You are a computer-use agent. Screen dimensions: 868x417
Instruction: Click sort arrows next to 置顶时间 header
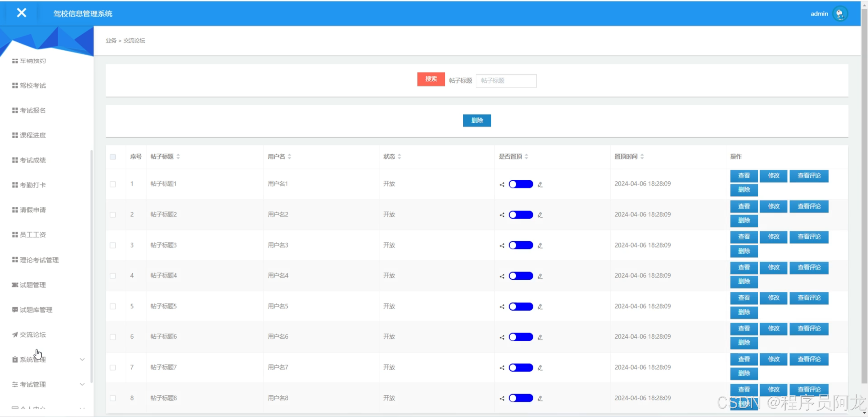pyautogui.click(x=642, y=157)
